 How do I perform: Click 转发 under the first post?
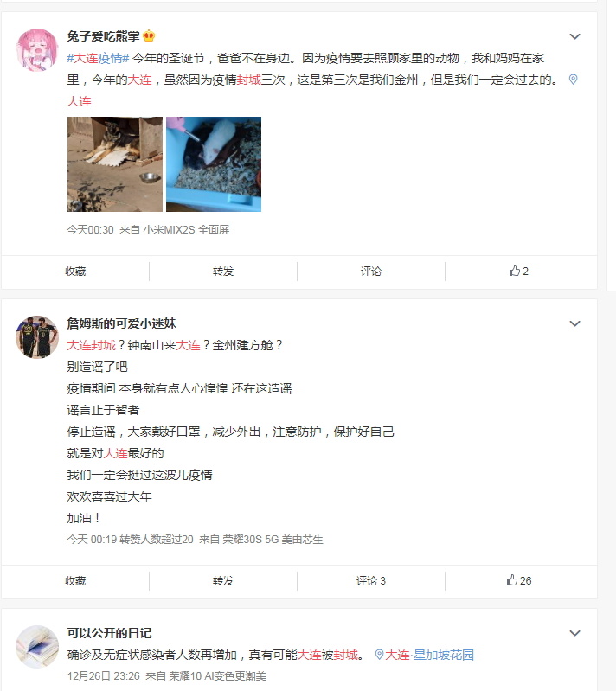pyautogui.click(x=223, y=271)
